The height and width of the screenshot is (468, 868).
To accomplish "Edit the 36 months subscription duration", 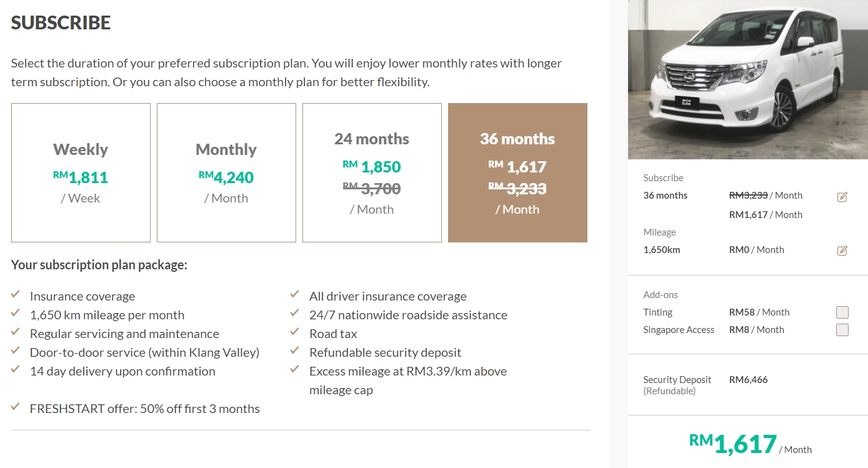I will (842, 197).
